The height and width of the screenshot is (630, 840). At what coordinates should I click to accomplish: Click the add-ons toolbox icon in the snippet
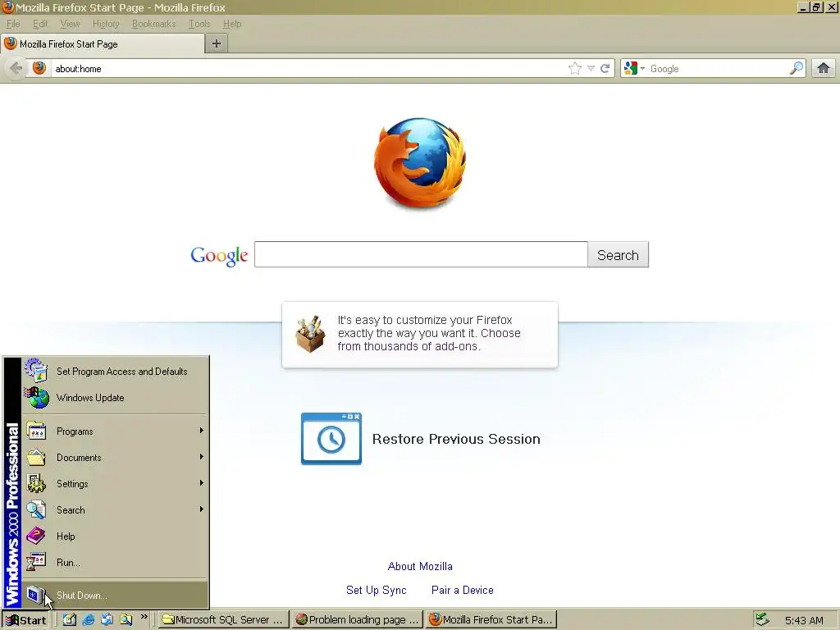310,334
